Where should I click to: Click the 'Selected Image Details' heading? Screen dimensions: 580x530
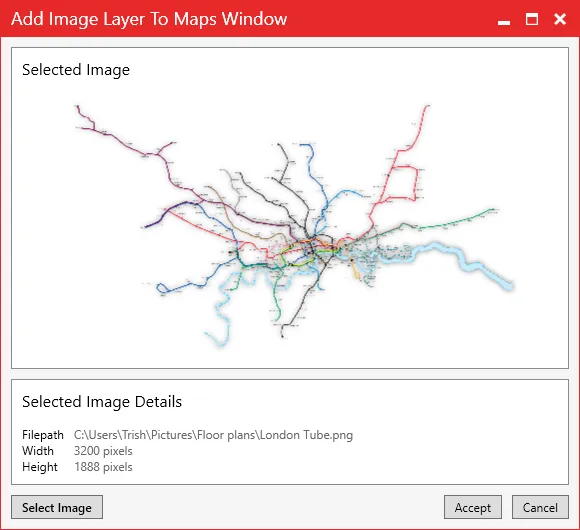pos(102,402)
